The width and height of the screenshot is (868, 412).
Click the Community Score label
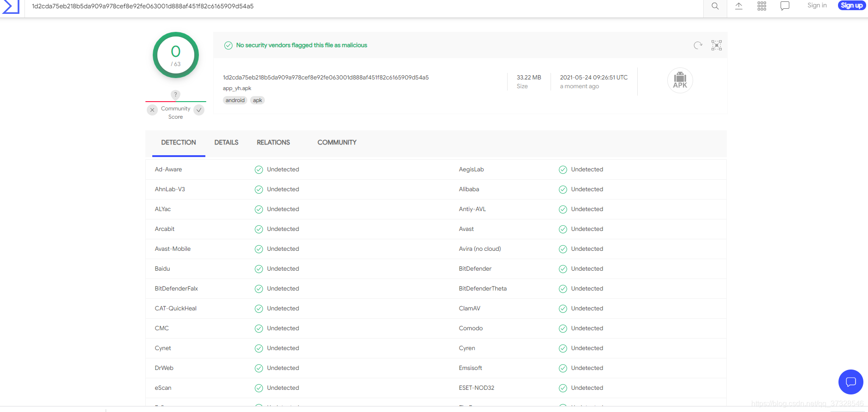[x=175, y=113]
